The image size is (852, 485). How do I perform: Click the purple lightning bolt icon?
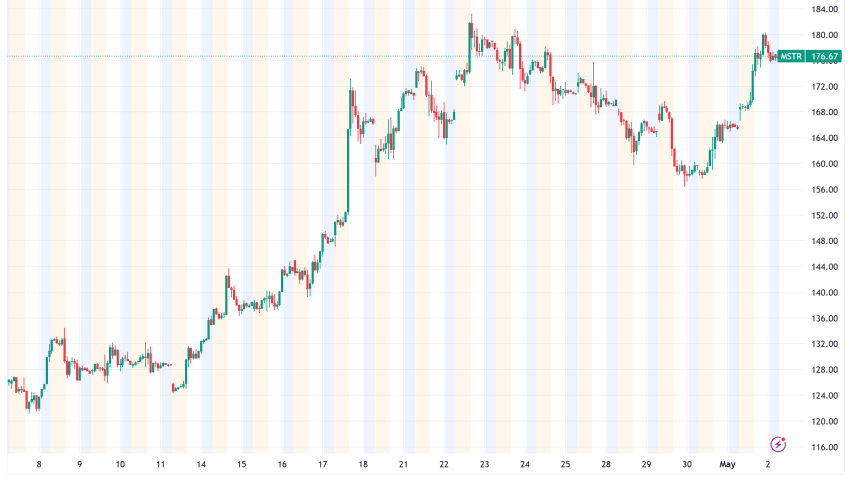click(x=778, y=444)
